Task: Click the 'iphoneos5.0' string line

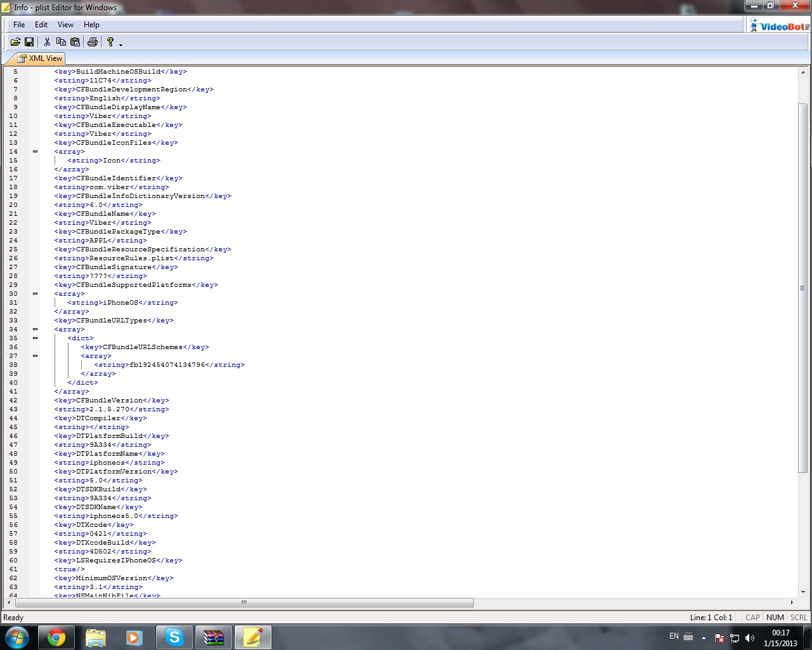Action: [x=116, y=516]
